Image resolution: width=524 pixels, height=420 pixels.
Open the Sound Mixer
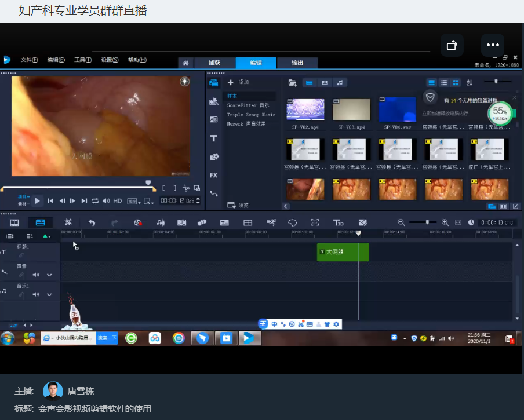click(161, 222)
